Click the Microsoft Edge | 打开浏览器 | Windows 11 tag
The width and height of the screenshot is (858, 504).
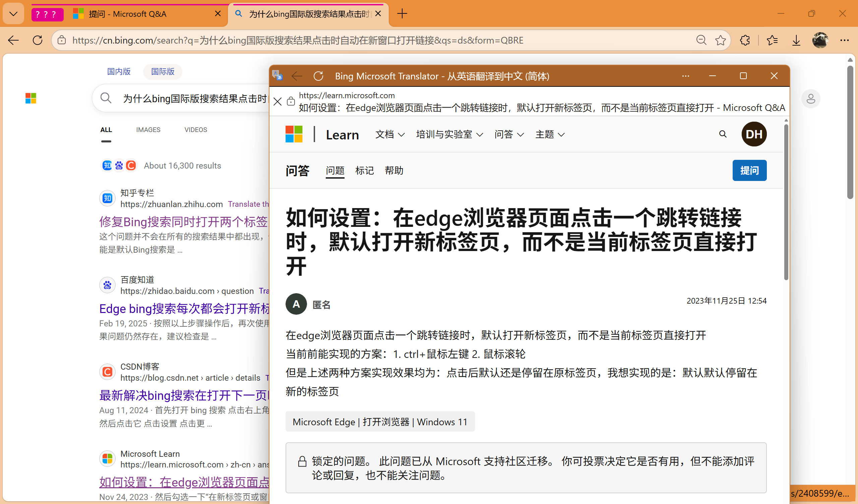(x=380, y=422)
